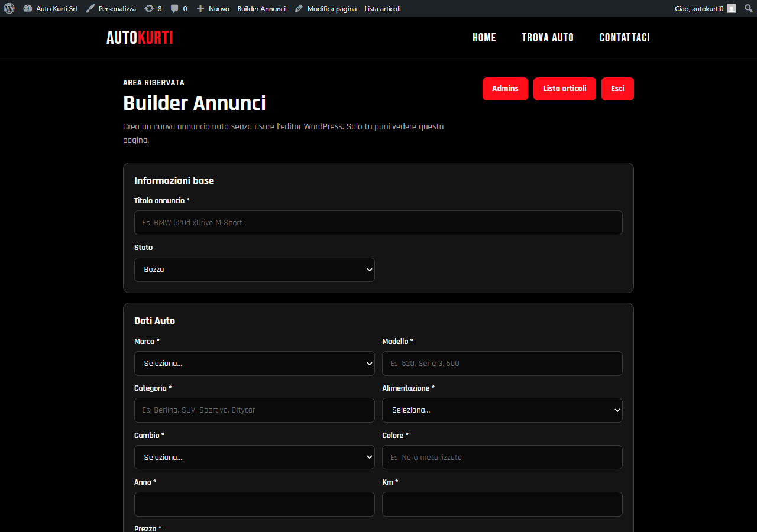Open the Builder Annunci admin bar item
Screen dimensions: 757x532
point(261,8)
